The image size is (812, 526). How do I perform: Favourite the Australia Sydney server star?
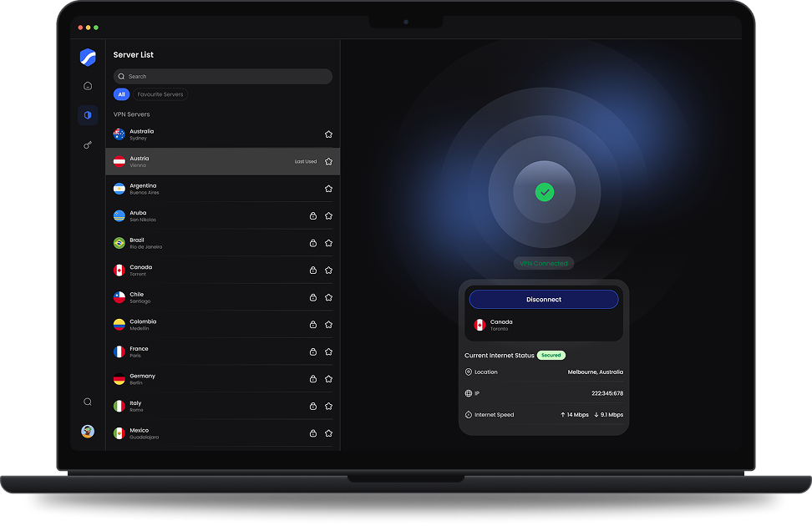click(x=328, y=134)
